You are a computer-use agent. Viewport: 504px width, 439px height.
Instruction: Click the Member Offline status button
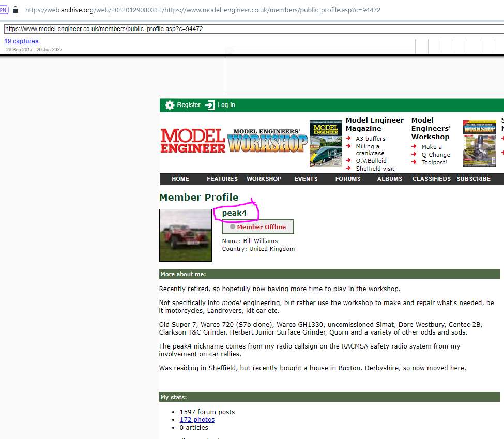(x=258, y=226)
